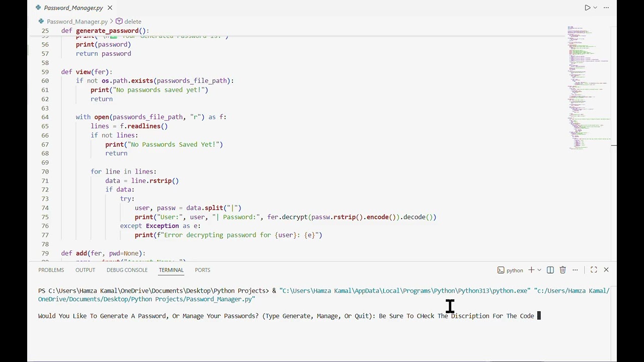The width and height of the screenshot is (644, 362).
Task: Open run options dropdown beside play button
Action: 595,8
